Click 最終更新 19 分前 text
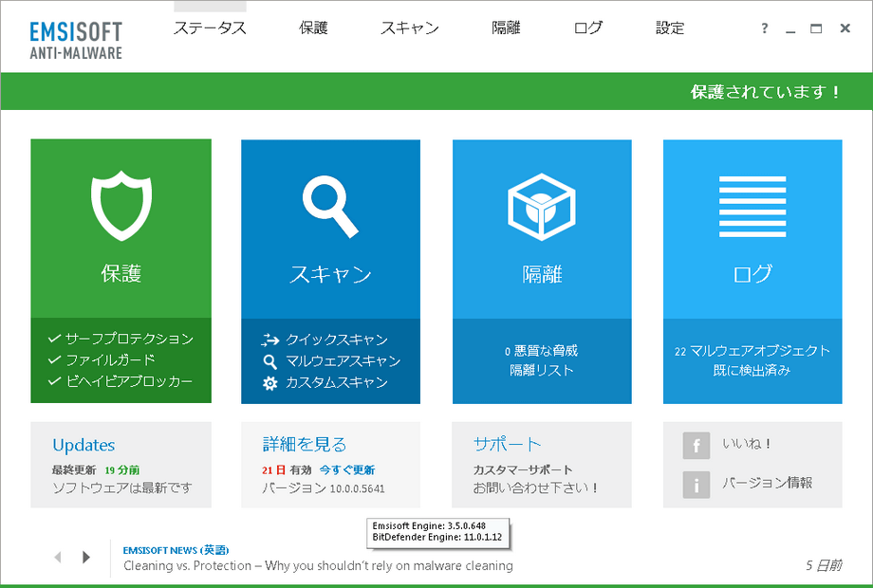This screenshot has width=873, height=588. (x=96, y=470)
